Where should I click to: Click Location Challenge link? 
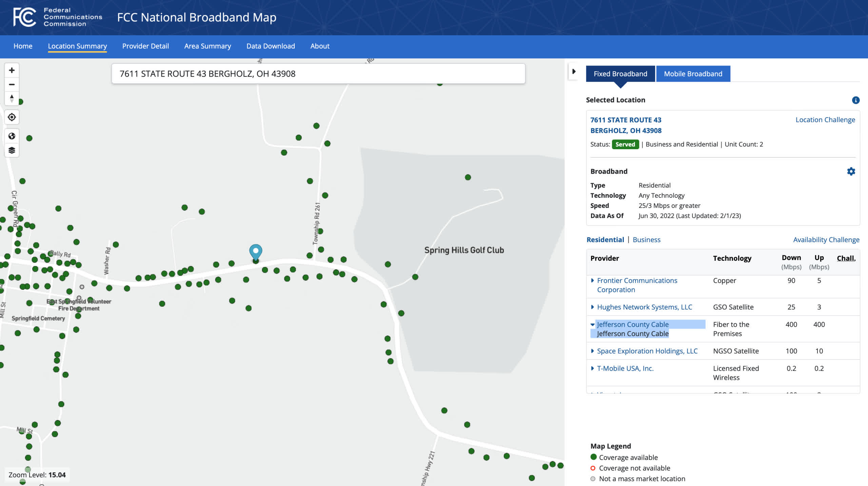coord(825,120)
